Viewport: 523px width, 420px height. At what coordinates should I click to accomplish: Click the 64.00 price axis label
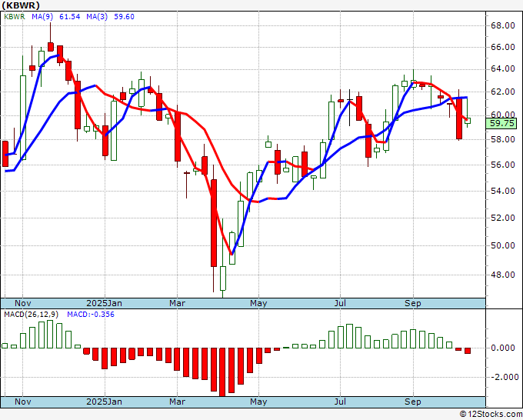pos(503,69)
